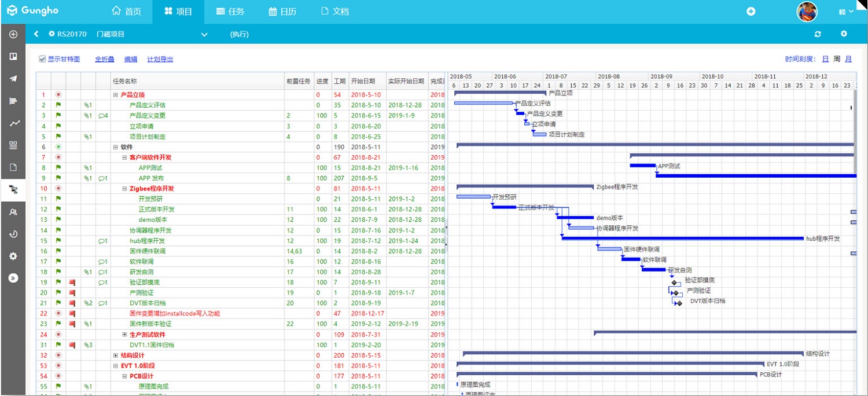Expand the 生产测试软件 task group

(x=124, y=335)
